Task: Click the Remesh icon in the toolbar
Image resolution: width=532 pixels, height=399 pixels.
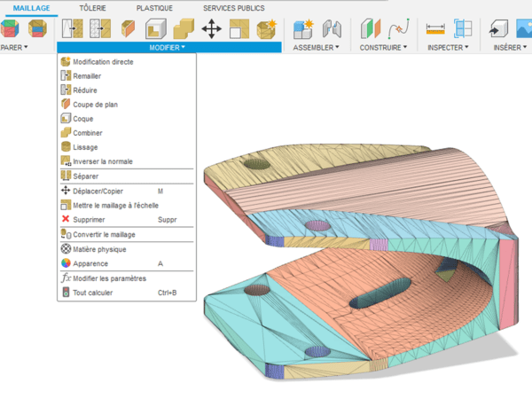Action: pyautogui.click(x=73, y=28)
